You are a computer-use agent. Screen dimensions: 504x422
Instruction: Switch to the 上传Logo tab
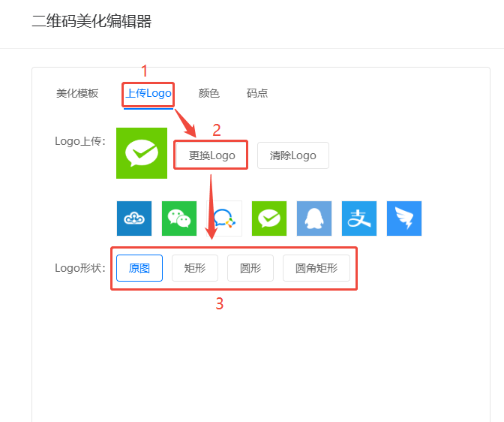click(148, 93)
